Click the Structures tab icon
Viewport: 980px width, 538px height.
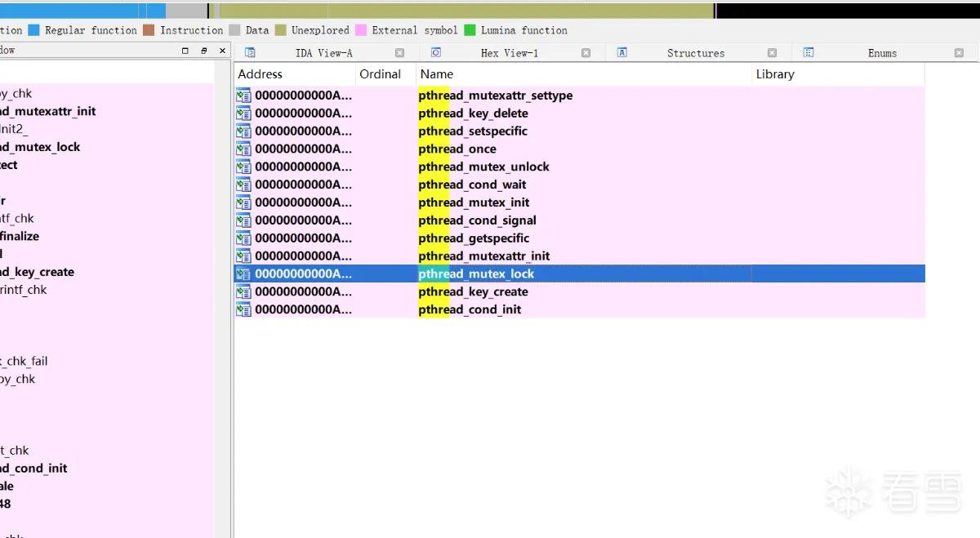(x=622, y=52)
